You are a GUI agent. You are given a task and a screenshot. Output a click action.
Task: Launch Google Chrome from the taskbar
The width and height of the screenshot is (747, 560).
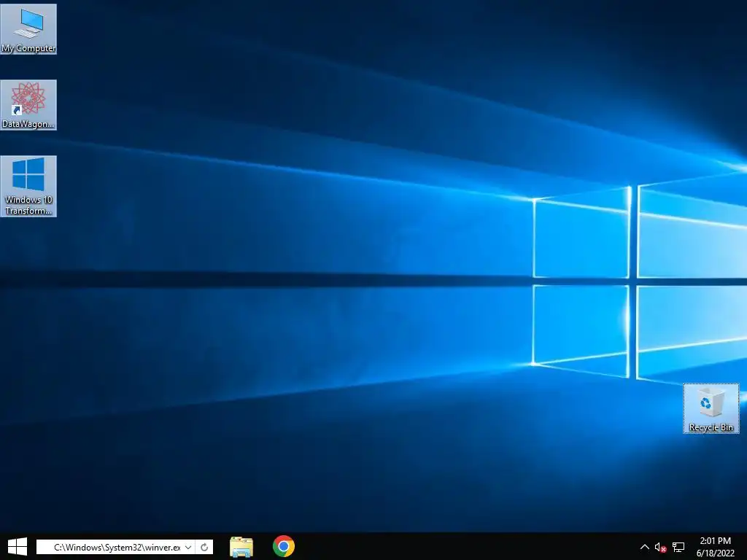click(284, 547)
